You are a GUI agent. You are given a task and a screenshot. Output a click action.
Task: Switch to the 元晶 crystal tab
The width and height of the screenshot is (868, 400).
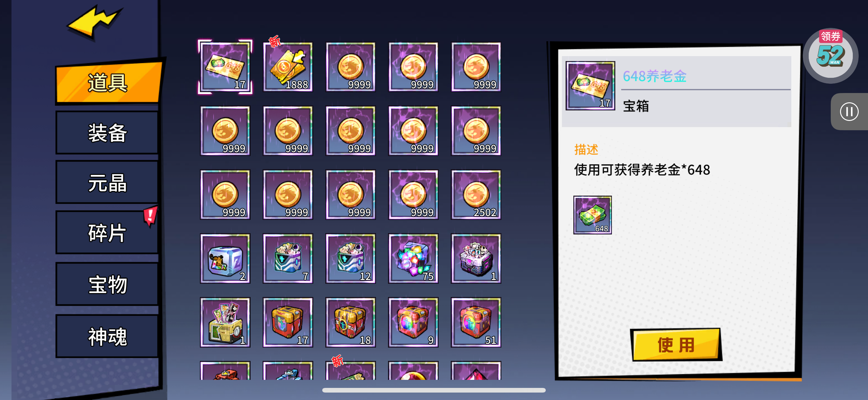pos(107,183)
